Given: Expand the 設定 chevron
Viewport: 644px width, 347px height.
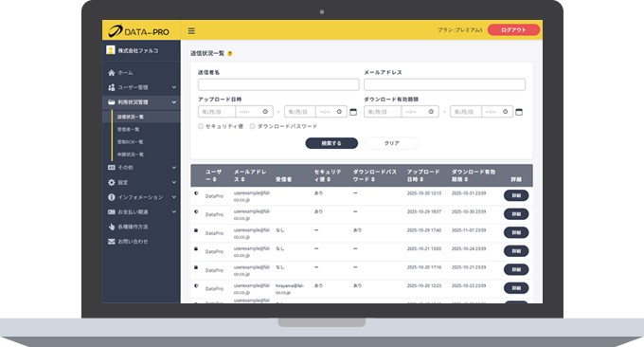Looking at the screenshot, I should (174, 183).
